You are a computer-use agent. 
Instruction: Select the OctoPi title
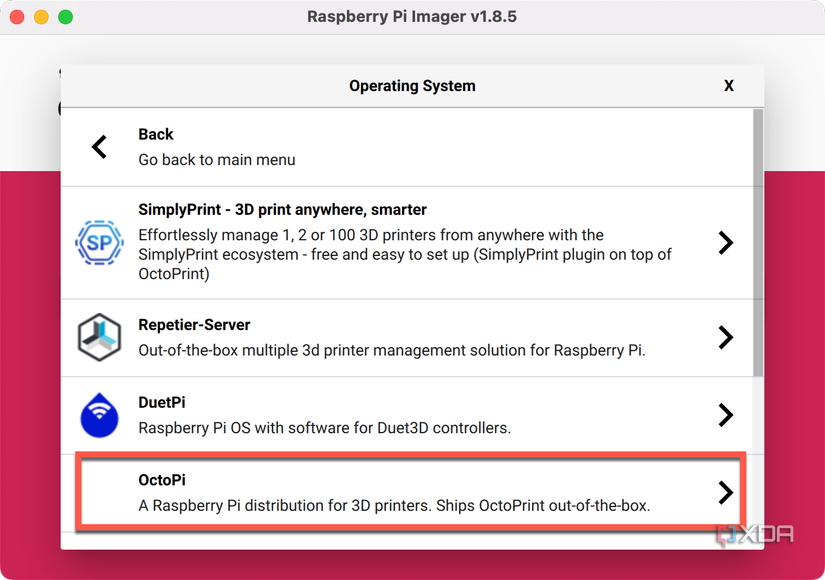point(162,480)
